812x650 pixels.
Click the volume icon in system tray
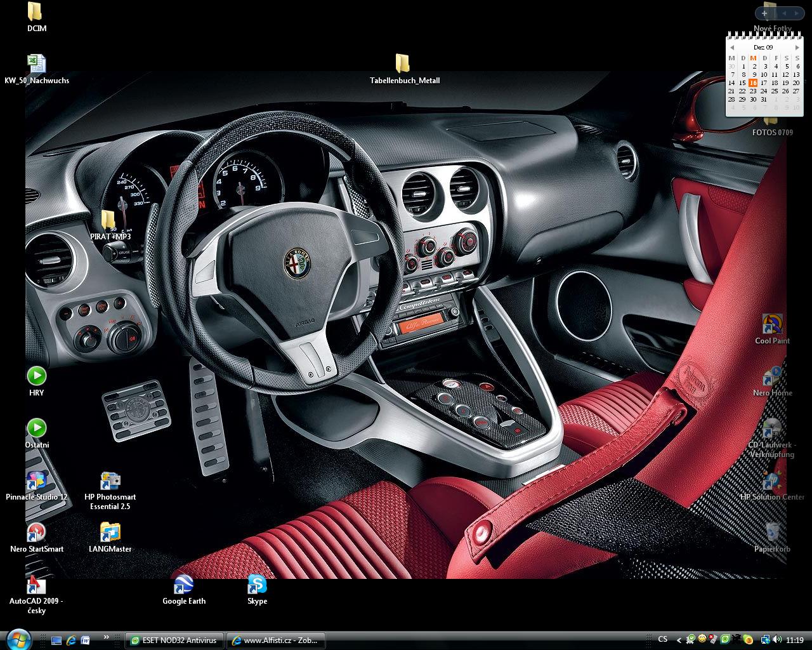(776, 640)
